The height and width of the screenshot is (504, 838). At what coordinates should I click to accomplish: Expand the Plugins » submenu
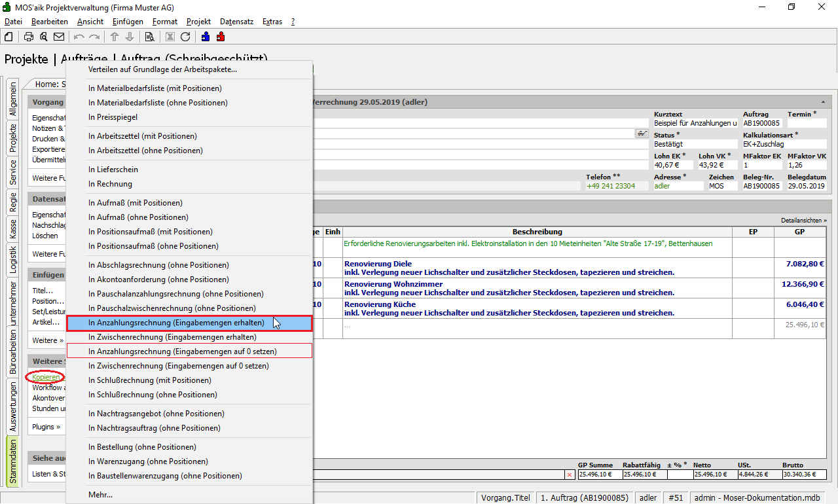point(46,427)
